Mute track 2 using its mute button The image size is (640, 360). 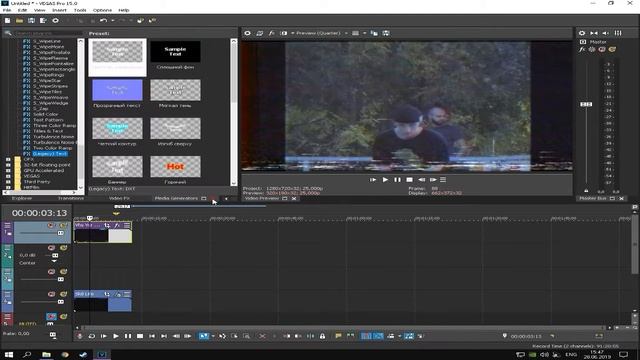51,248
